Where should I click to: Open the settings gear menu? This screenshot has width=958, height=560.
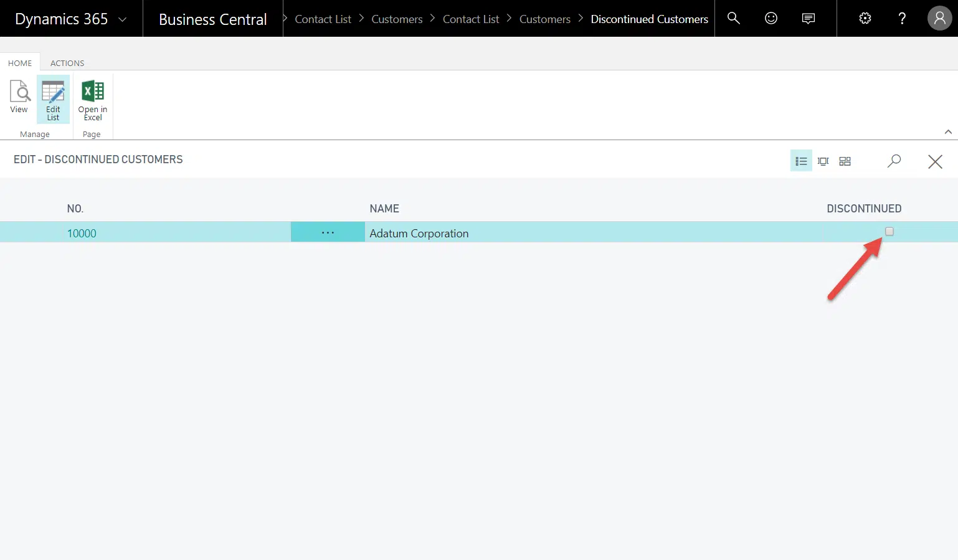[x=865, y=19]
